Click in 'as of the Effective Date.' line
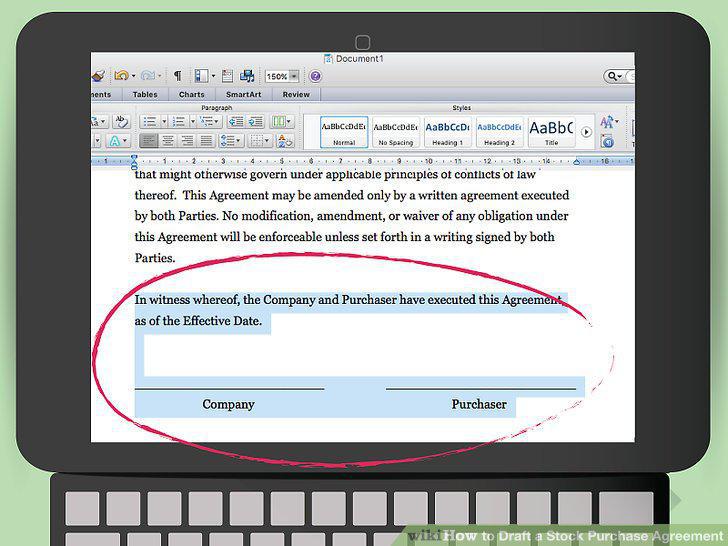The width and height of the screenshot is (728, 546). [x=198, y=320]
